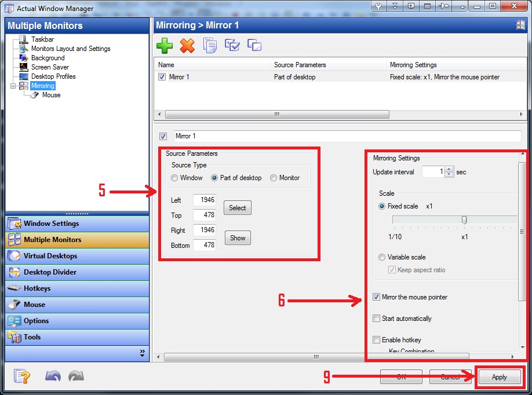532x395 pixels.
Task: Toggle the checkbox beside the mirror name field
Action: (163, 136)
